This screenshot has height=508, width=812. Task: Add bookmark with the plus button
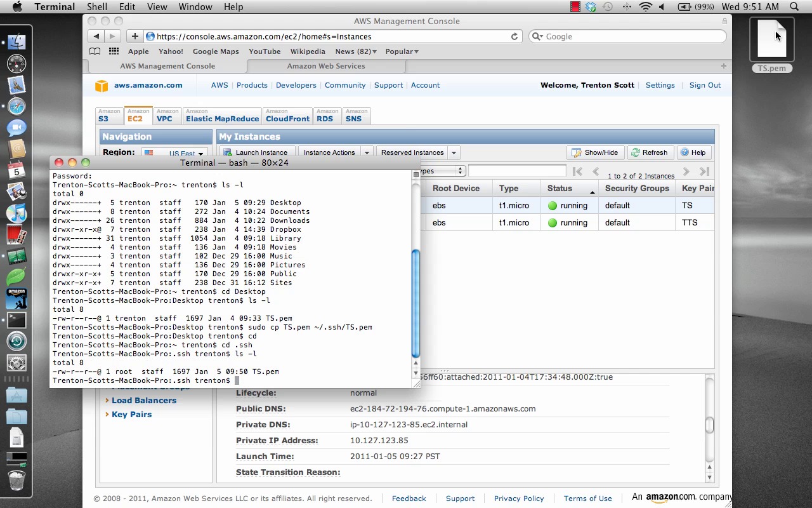134,36
